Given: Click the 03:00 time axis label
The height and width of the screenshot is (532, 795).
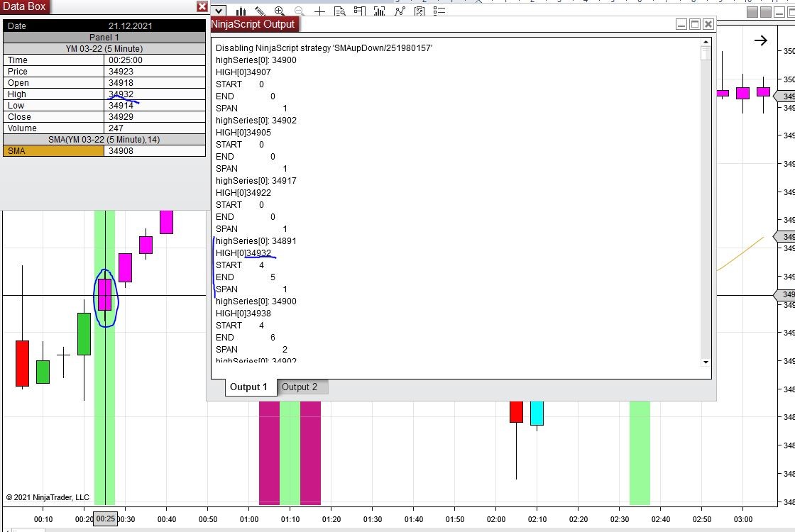Looking at the screenshot, I should 742,519.
